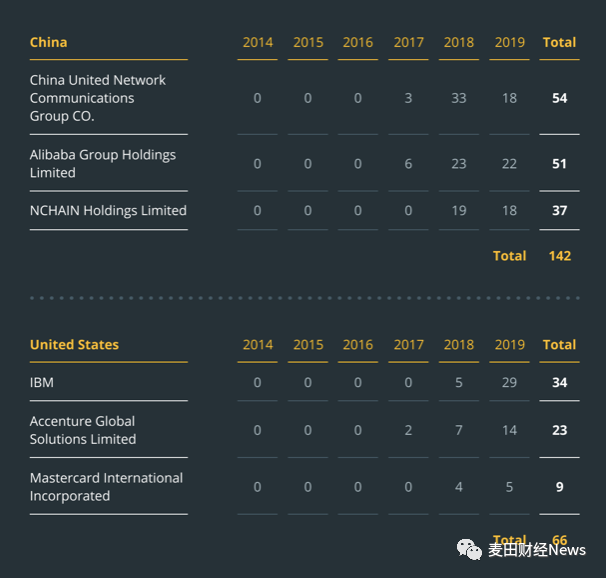The image size is (606, 578).
Task: Select Accenture's 2018 value "7"
Action: (x=459, y=430)
